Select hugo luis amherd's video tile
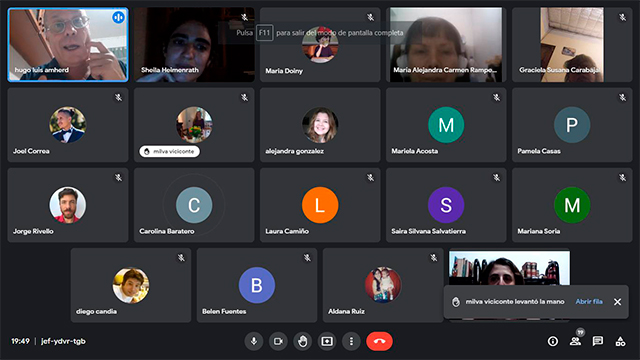The height and width of the screenshot is (360, 640). [x=68, y=45]
